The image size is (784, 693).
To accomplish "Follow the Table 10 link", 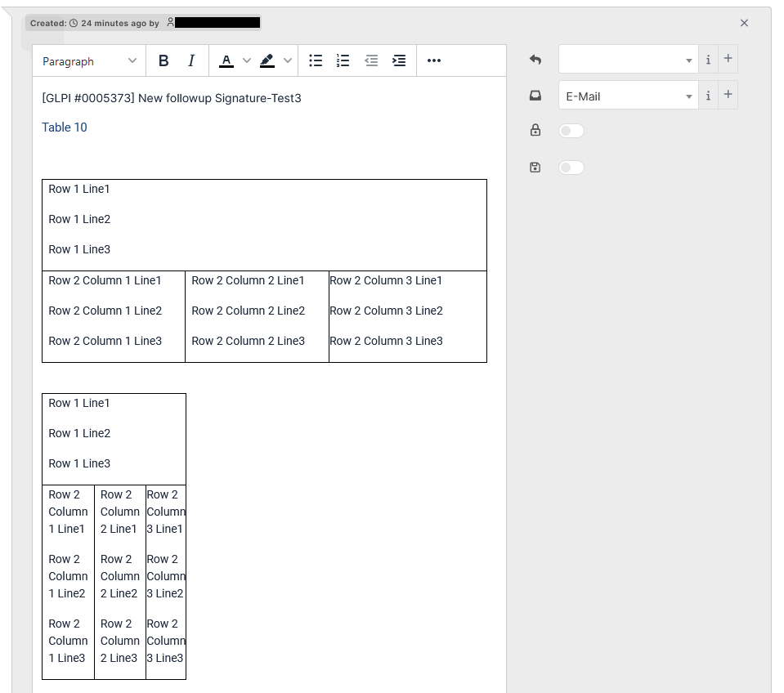I will [64, 127].
